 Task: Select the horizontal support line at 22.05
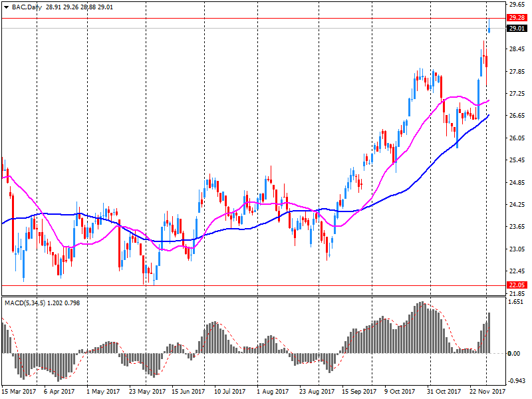pos(253,285)
